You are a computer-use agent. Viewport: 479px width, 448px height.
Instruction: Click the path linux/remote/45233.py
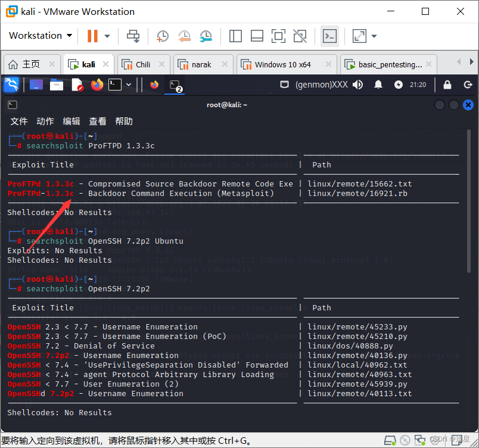tap(357, 326)
